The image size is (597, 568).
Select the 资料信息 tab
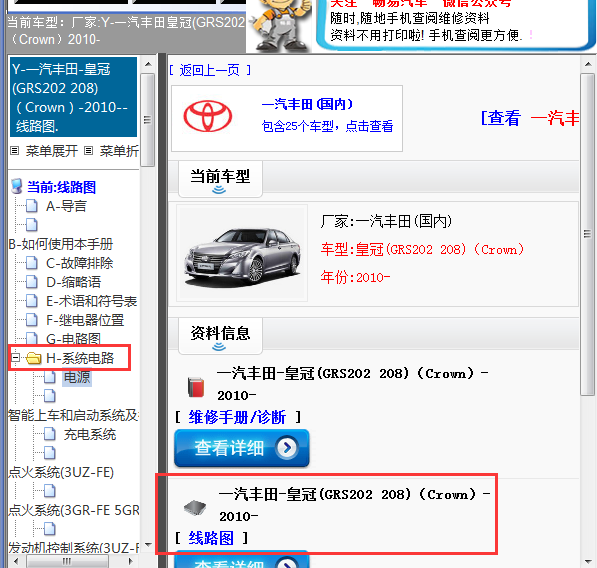(220, 336)
